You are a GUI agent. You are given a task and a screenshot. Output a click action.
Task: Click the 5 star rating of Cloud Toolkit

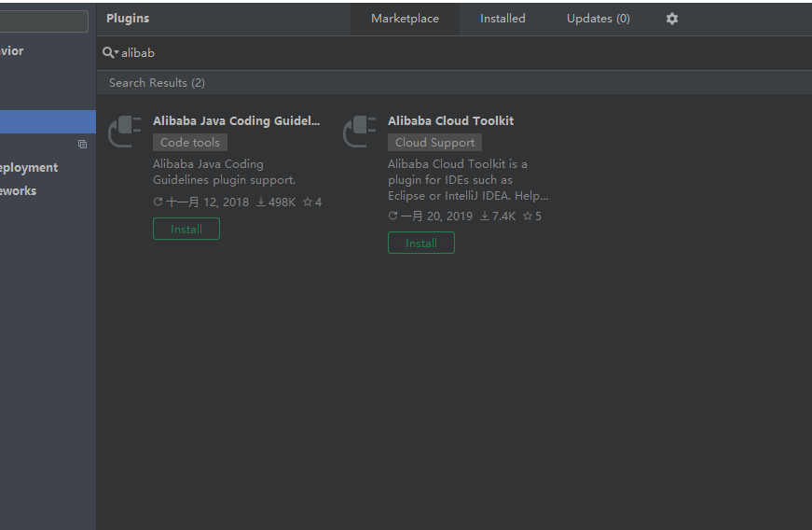coord(531,216)
